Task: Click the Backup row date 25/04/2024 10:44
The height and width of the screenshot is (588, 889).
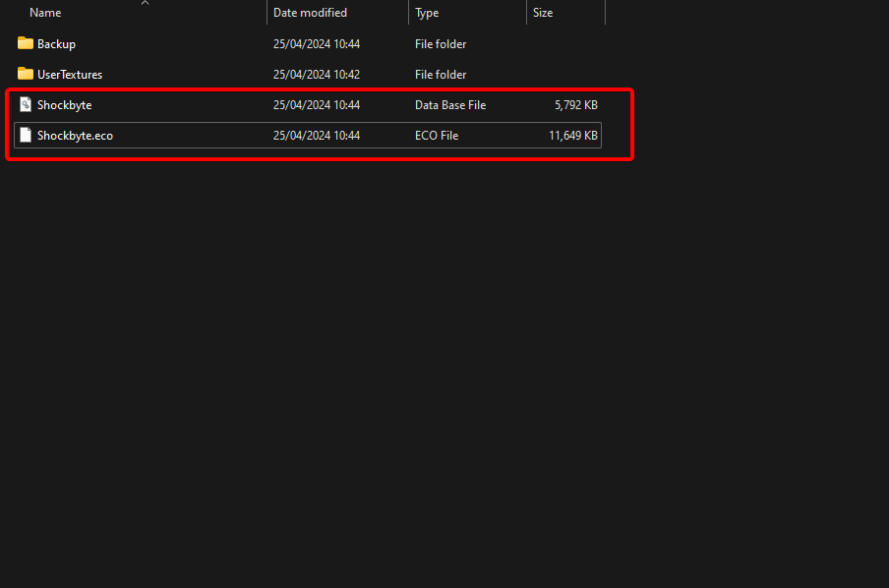Action: click(x=317, y=43)
